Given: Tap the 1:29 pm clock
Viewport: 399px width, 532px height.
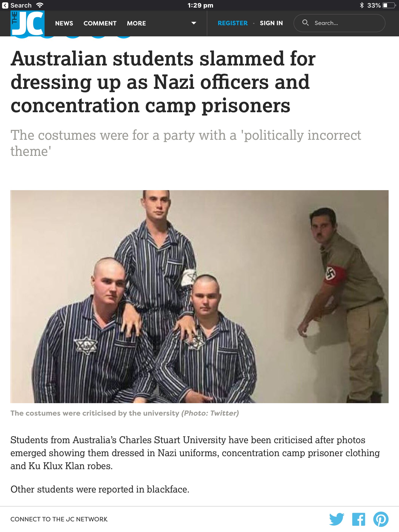Looking at the screenshot, I should 200,5.
